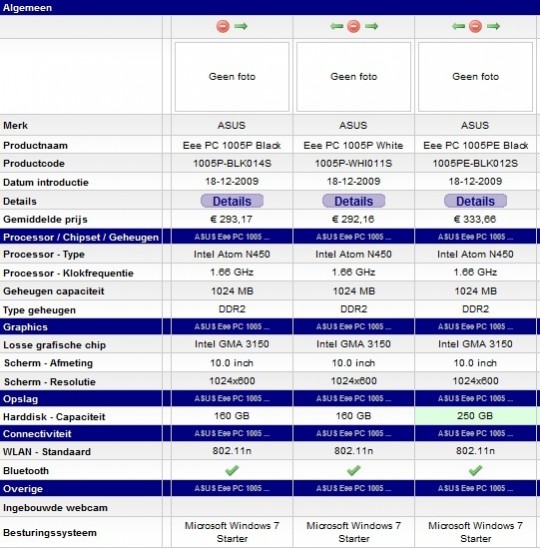540x550 pixels.
Task: Remove Eee PC 1005P Black from comparison
Action: point(223,26)
